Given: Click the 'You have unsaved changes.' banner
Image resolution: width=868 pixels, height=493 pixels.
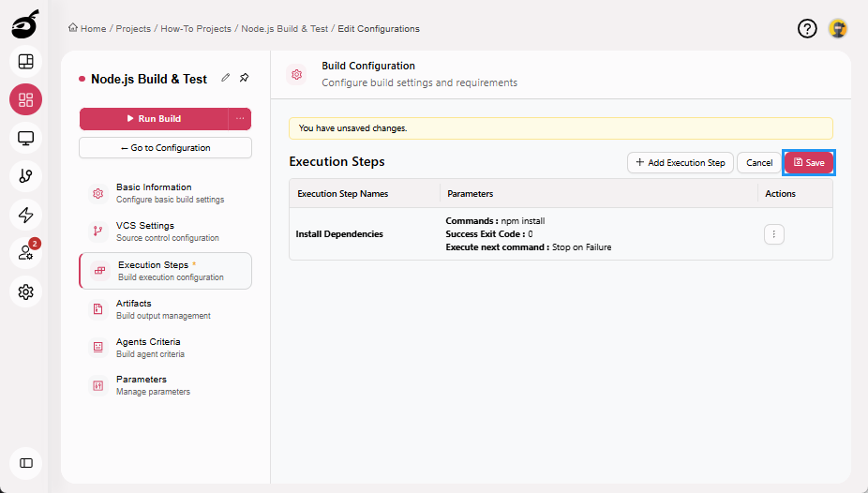Looking at the screenshot, I should pos(561,128).
